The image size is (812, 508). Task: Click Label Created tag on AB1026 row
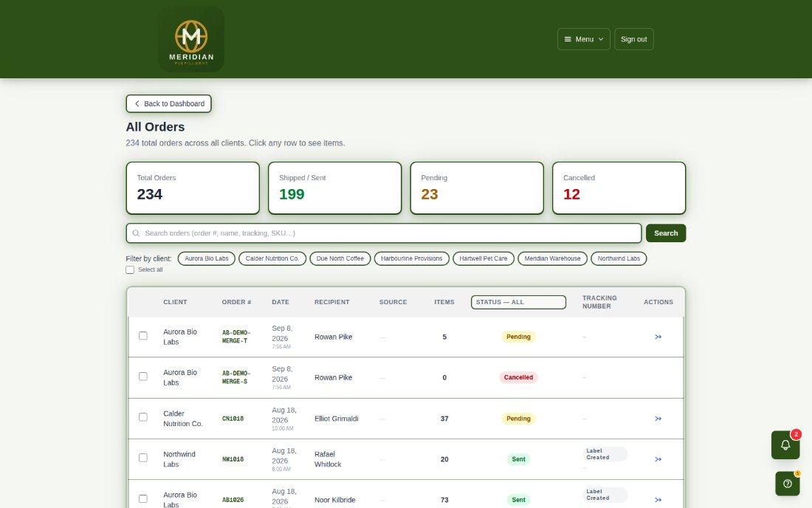[605, 495]
